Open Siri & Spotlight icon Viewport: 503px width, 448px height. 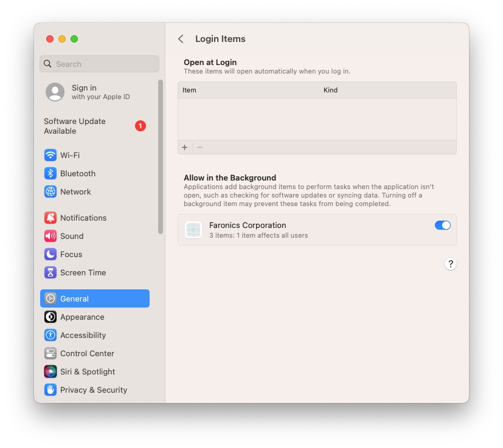(50, 371)
